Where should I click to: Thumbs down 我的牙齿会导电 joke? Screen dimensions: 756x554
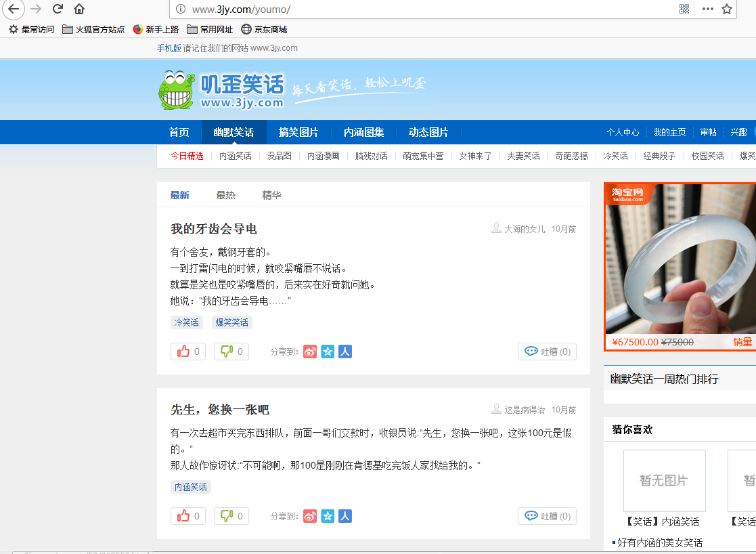[231, 351]
